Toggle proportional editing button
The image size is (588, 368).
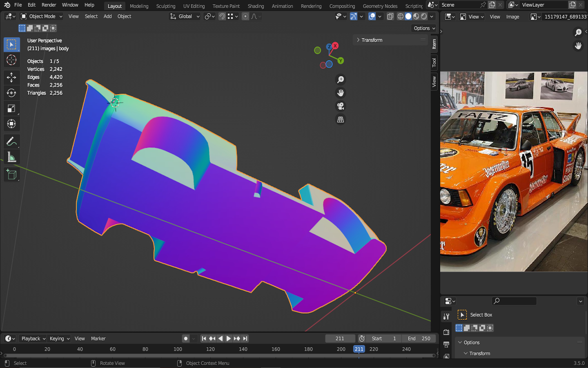pos(245,16)
